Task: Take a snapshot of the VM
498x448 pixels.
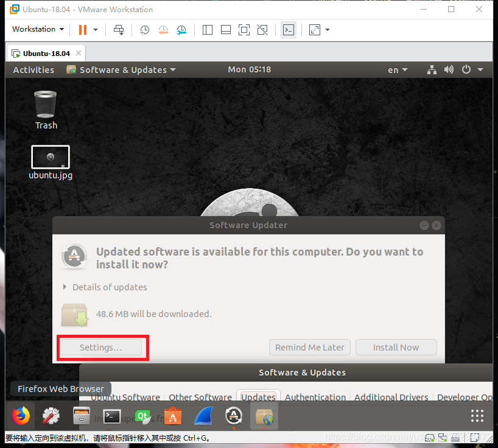Action: tap(144, 30)
